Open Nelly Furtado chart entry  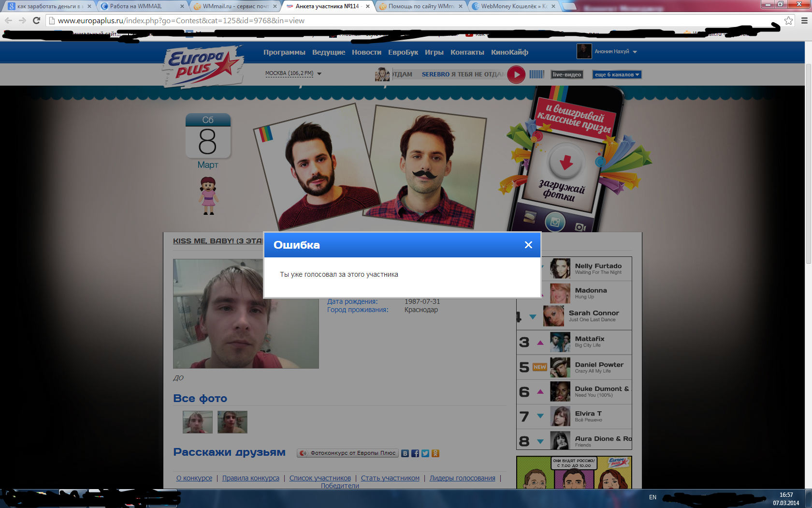pyautogui.click(x=586, y=269)
